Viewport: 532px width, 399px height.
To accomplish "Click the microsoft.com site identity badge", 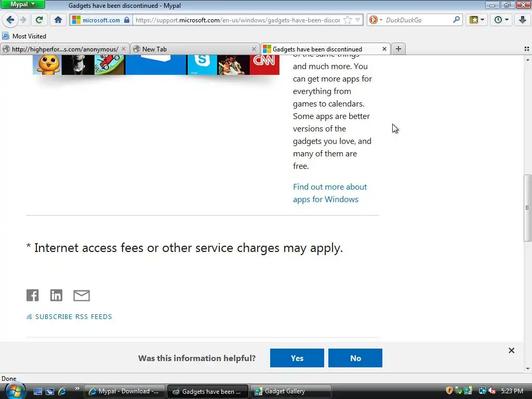I will click(101, 20).
